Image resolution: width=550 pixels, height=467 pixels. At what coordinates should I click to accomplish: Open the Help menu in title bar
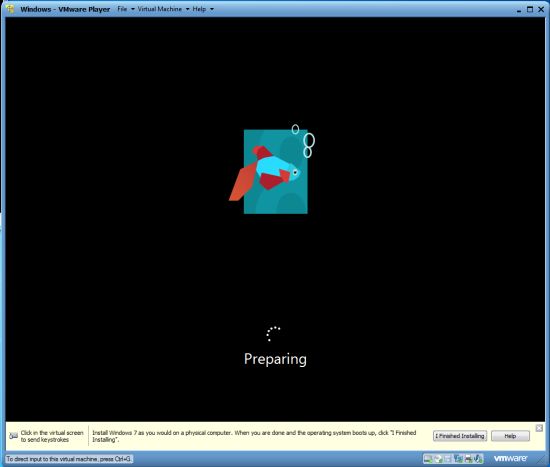coord(203,9)
